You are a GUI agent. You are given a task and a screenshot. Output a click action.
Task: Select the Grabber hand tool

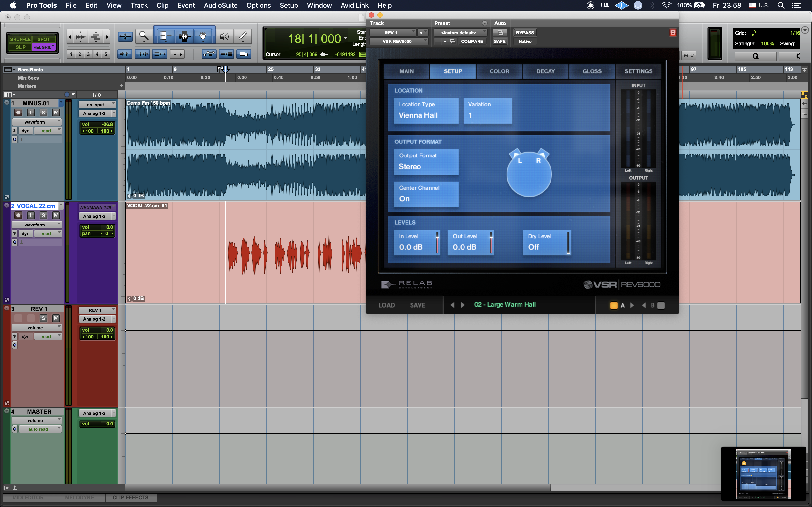pos(203,36)
